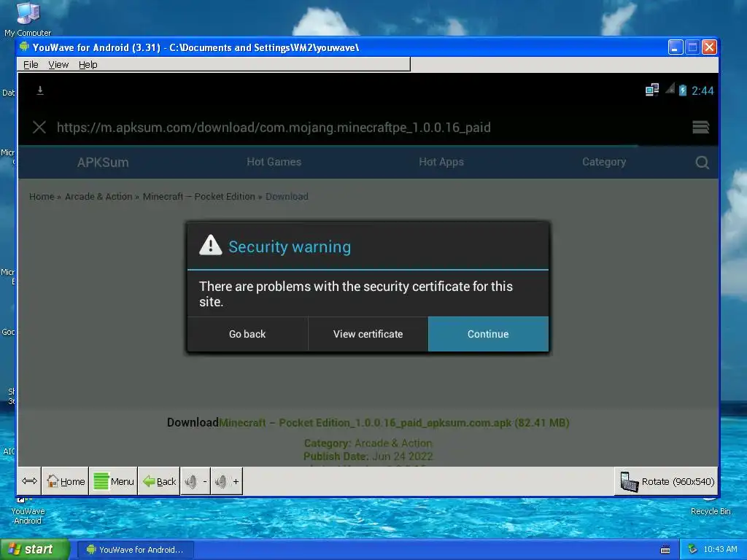Close the browser tab with X icon
This screenshot has width=747, height=560.
point(39,127)
